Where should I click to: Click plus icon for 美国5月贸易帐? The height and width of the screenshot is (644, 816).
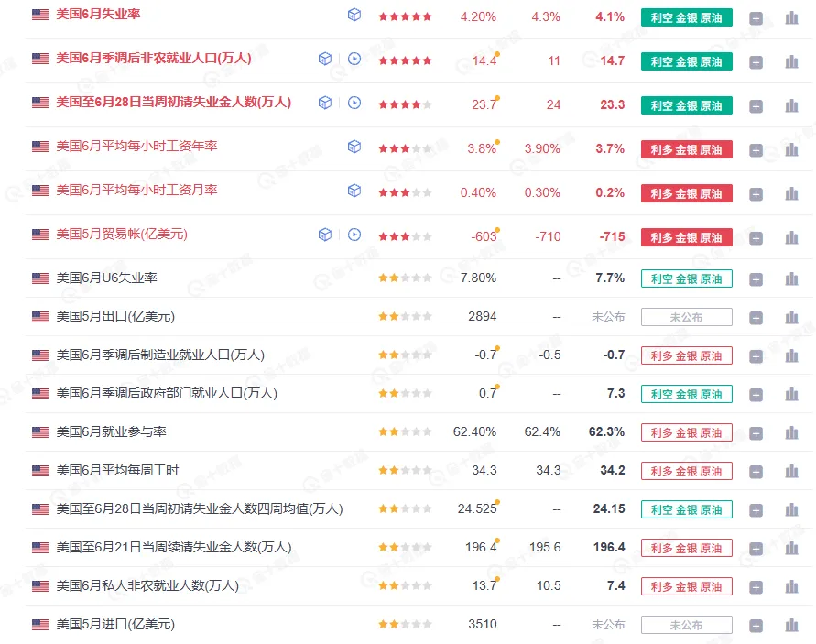(x=756, y=238)
